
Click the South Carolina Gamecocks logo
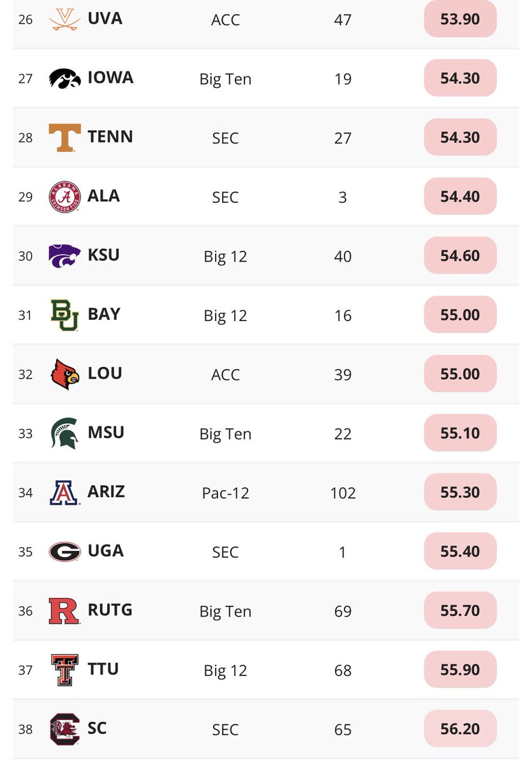click(x=64, y=729)
